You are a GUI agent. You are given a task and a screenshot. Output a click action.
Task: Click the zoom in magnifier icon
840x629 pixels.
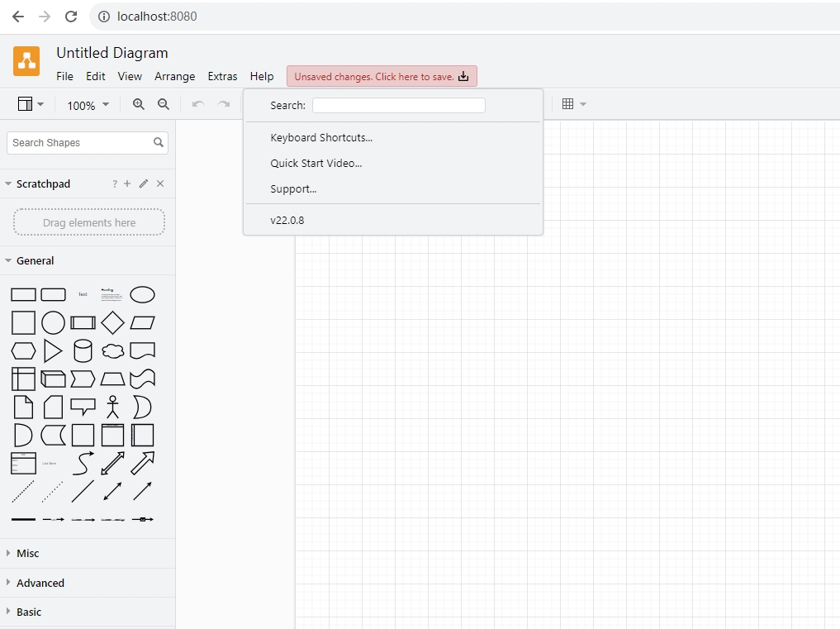click(x=139, y=104)
